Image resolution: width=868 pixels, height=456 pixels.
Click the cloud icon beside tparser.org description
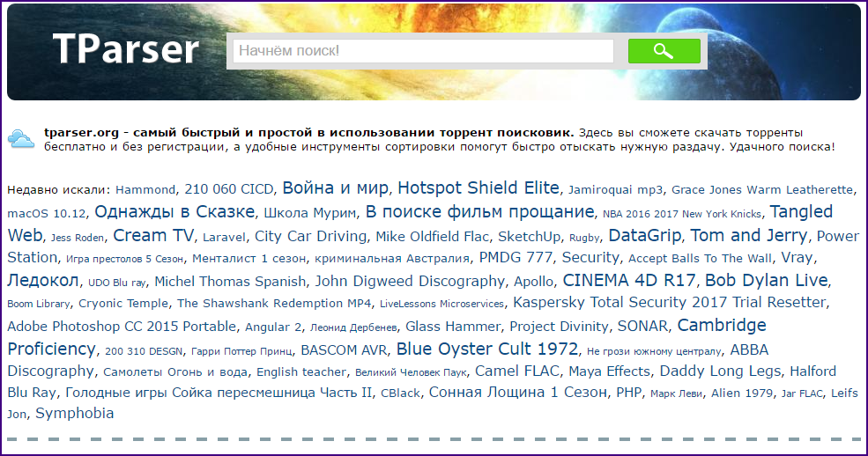coord(21,139)
